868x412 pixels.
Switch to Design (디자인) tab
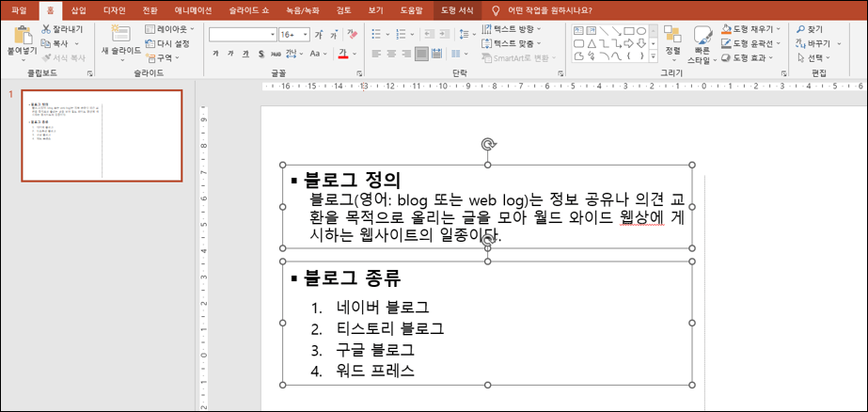(115, 10)
